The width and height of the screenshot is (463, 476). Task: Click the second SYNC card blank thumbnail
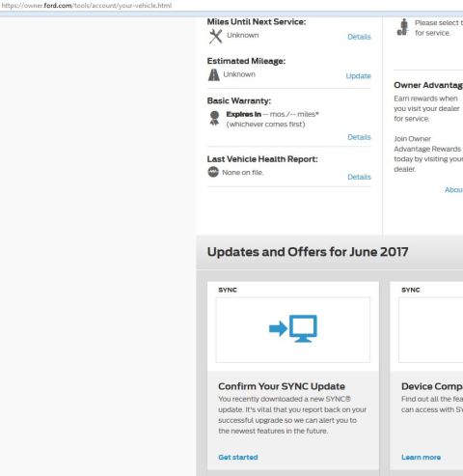coord(431,330)
